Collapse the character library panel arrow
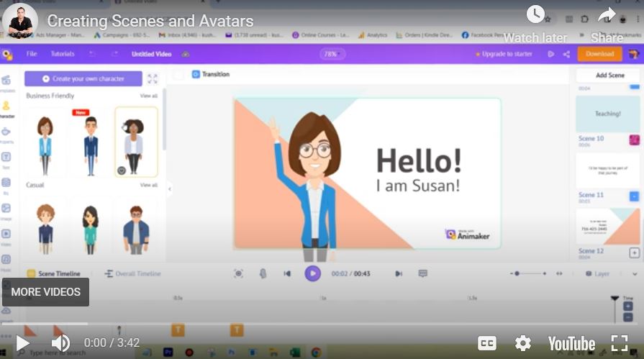 [170, 189]
